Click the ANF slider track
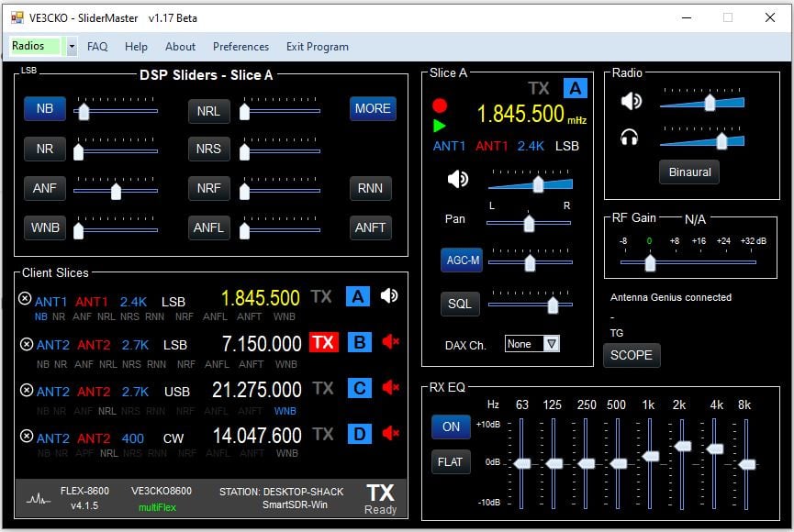This screenshot has height=532, width=794. 116,191
